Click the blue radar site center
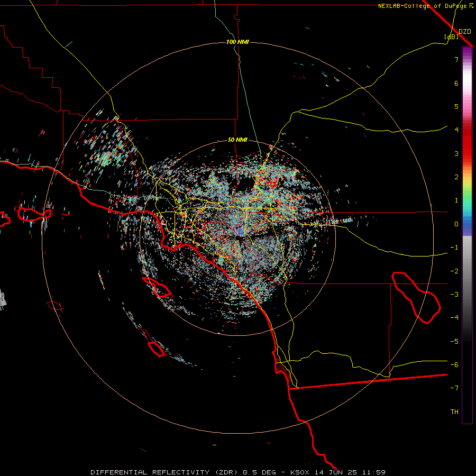 pyautogui.click(x=240, y=232)
